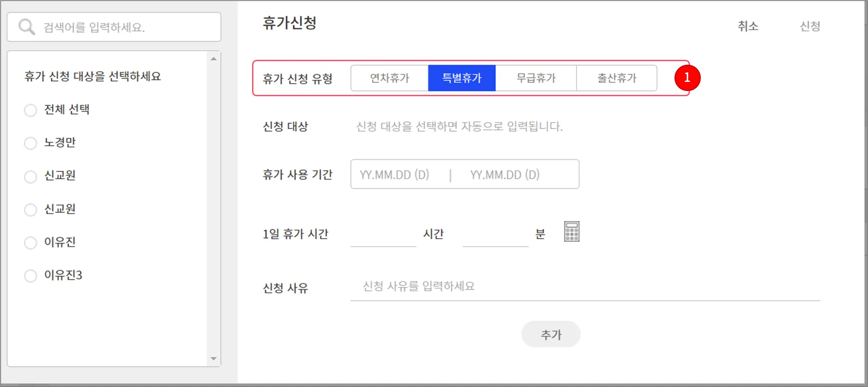Click the 추가 button
Screen dimensions: 868x387
551,334
